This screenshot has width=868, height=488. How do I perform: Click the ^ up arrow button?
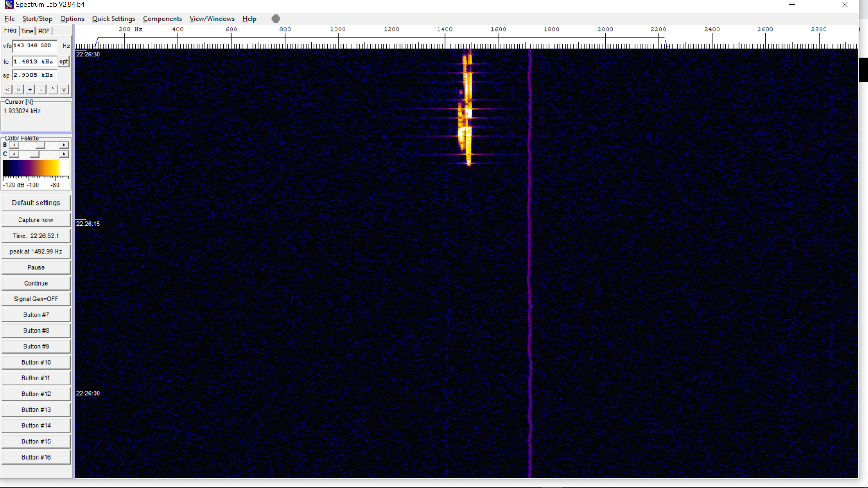[x=52, y=89]
